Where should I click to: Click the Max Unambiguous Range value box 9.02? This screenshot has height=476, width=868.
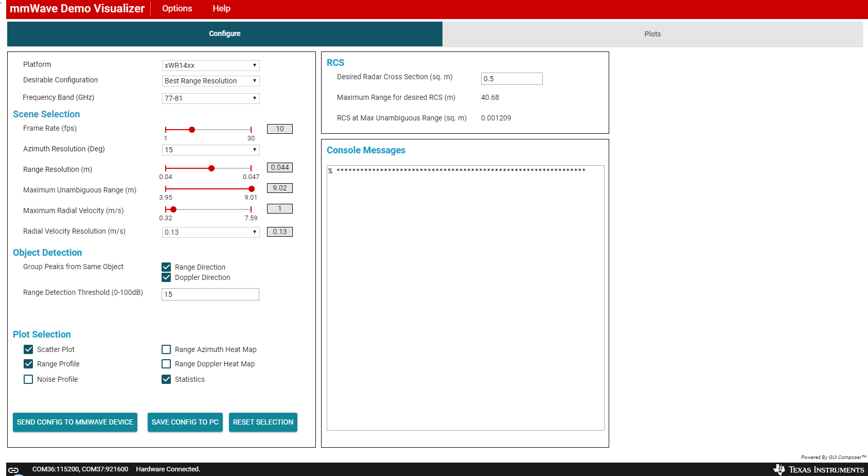tap(280, 188)
